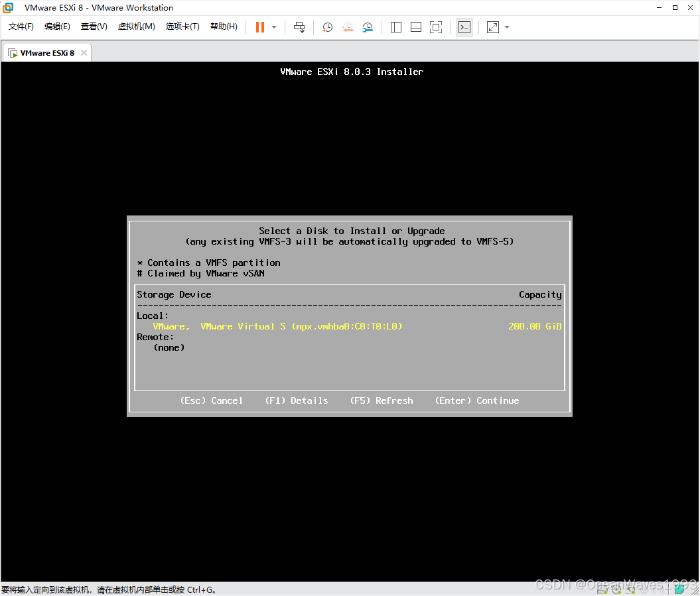700x596 pixels.
Task: Click the Ctrl+G input redirect hint text
Action: point(109,590)
